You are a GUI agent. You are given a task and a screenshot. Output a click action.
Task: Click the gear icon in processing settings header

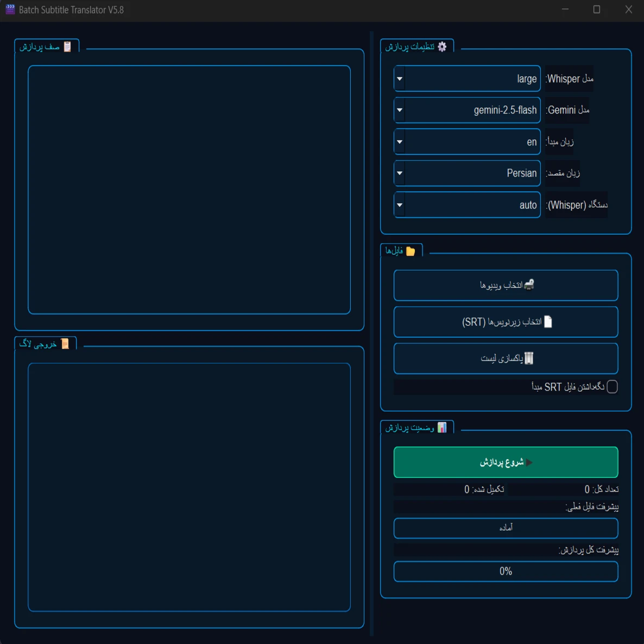[x=442, y=47]
